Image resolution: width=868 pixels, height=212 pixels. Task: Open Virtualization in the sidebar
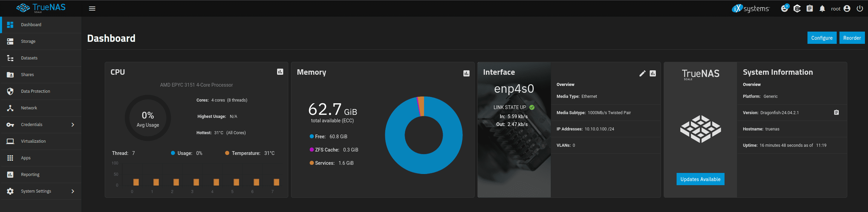41,141
